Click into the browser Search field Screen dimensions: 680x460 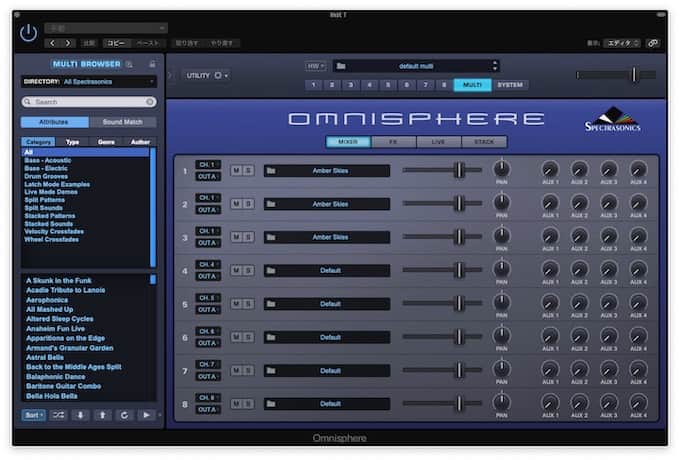(89, 102)
